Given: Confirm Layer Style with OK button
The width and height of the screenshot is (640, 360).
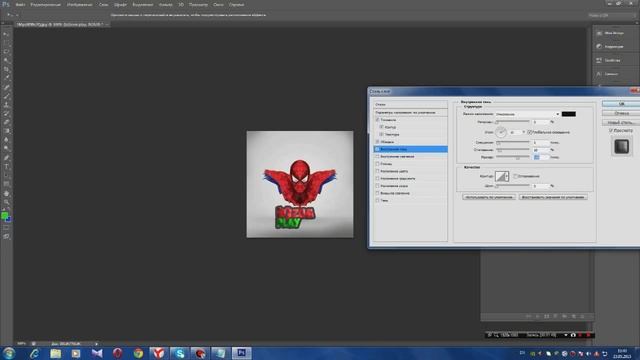Looking at the screenshot, I should point(621,104).
